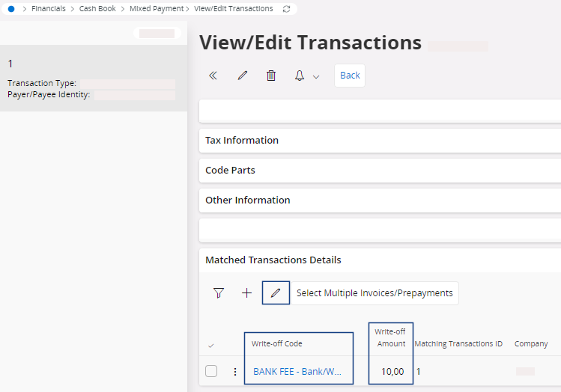Open the dropdown arrow beside the bell
This screenshot has height=392, width=561.
click(x=316, y=76)
